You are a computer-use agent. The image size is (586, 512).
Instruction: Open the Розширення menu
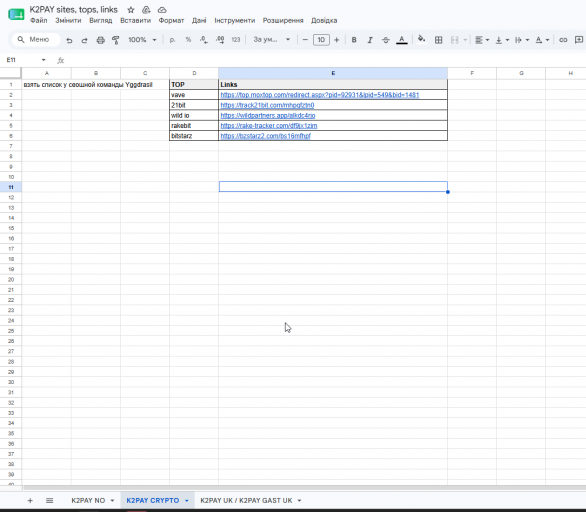coord(283,21)
